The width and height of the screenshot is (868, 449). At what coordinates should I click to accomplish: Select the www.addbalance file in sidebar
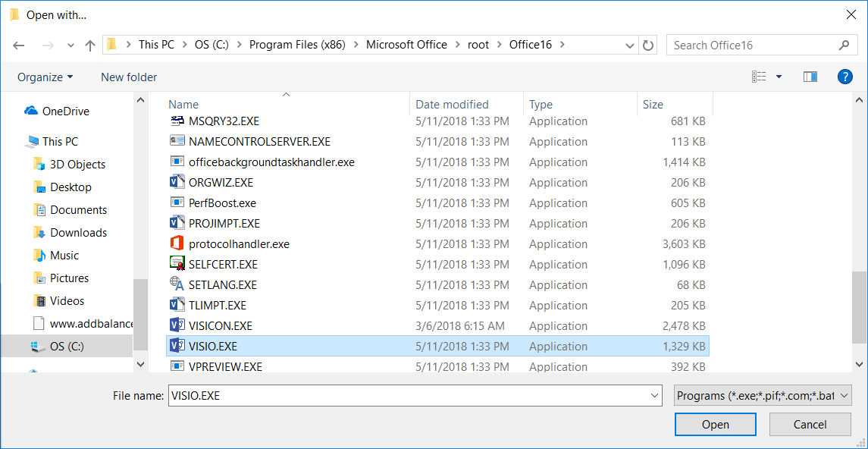83,323
